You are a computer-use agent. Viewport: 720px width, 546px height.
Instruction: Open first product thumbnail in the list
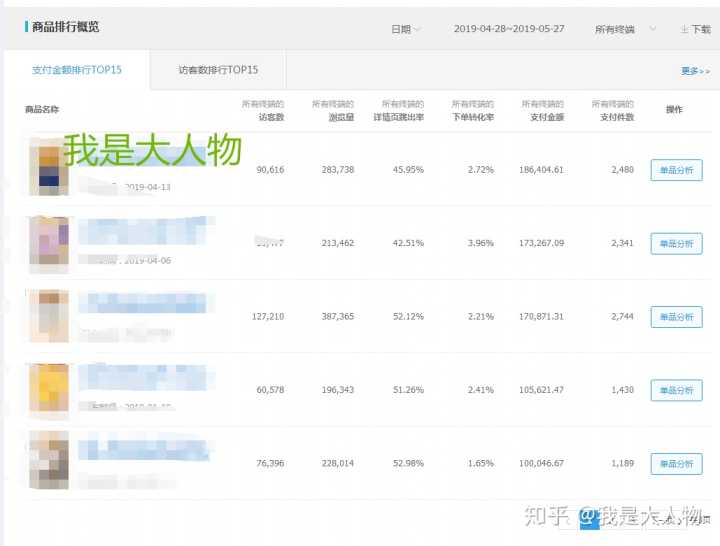click(x=48, y=166)
